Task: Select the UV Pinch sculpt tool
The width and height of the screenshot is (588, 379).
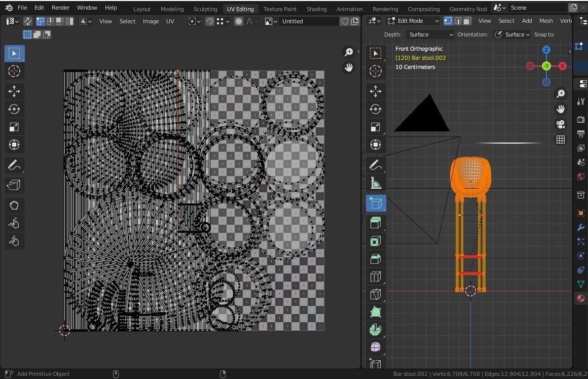Action: pyautogui.click(x=14, y=241)
